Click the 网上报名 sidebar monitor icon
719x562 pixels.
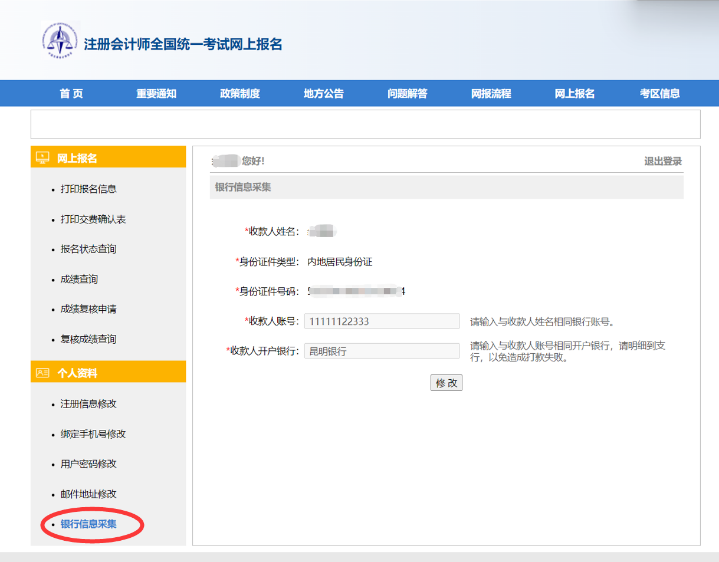(x=42, y=158)
